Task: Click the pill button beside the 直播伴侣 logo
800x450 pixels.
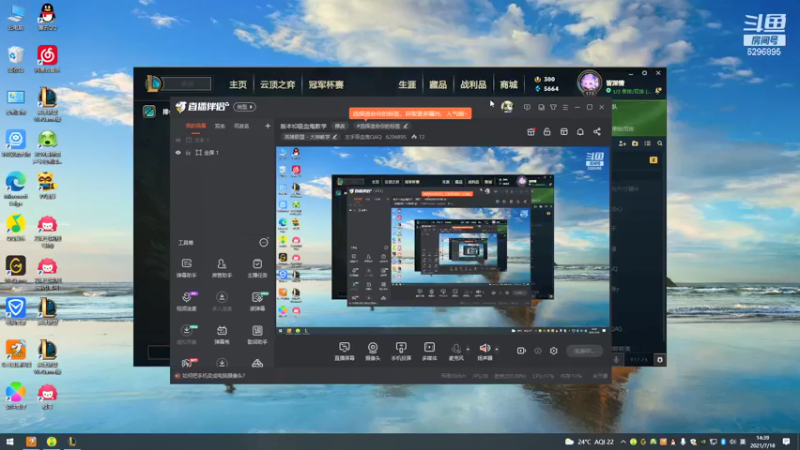Action: (x=245, y=107)
